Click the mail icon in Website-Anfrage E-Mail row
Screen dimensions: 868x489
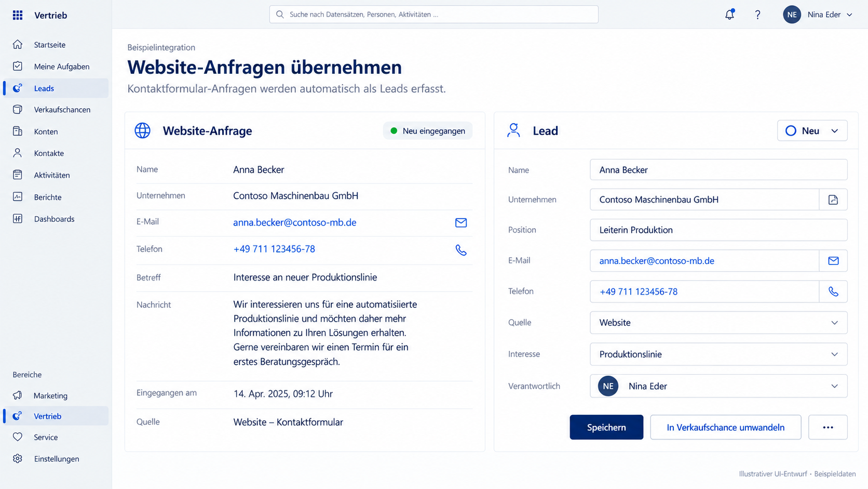click(461, 222)
